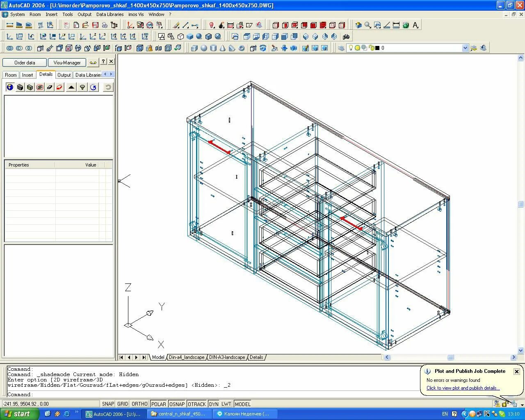This screenshot has width=525, height=420.
Task: Click the funnel filter icon in Details tab
Action: tap(82, 87)
